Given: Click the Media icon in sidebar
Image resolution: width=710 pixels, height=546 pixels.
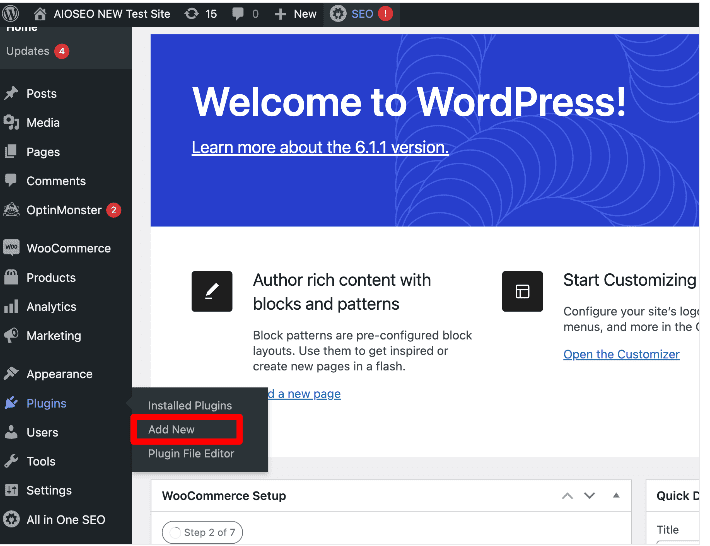Looking at the screenshot, I should (x=12, y=122).
